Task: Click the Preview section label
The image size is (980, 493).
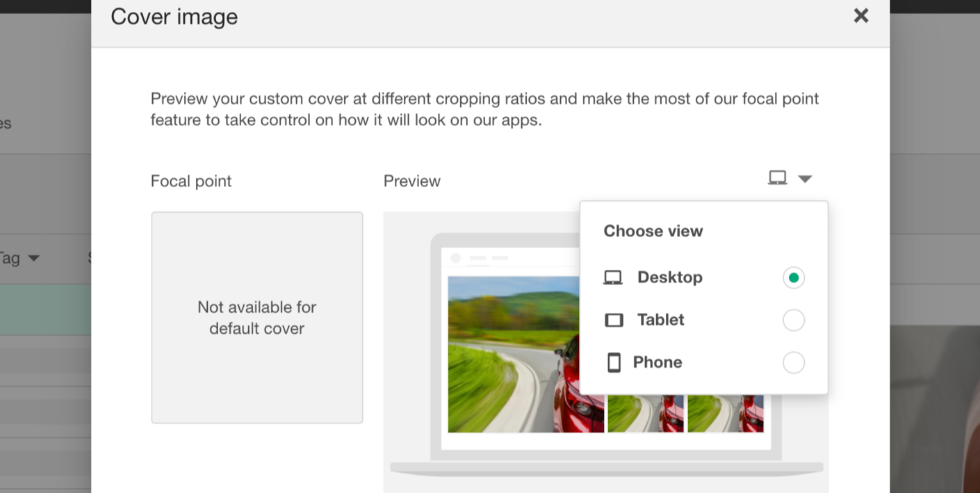Action: tap(412, 181)
